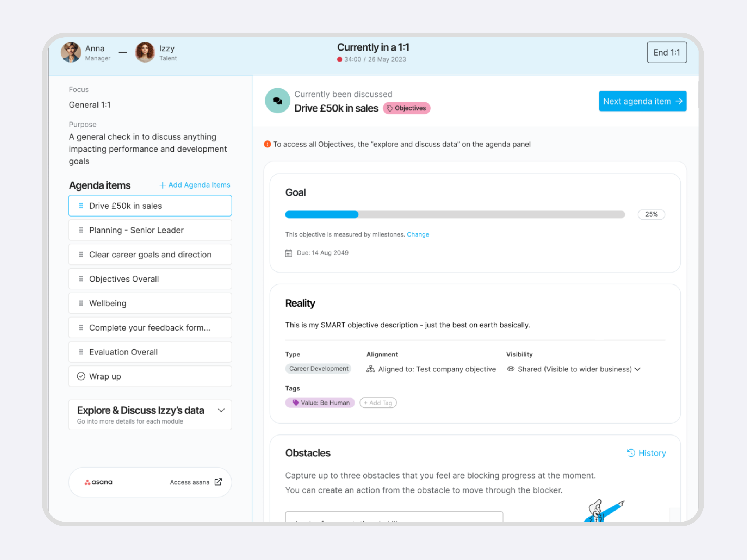Select Objectives Overall agenda item

(x=150, y=279)
